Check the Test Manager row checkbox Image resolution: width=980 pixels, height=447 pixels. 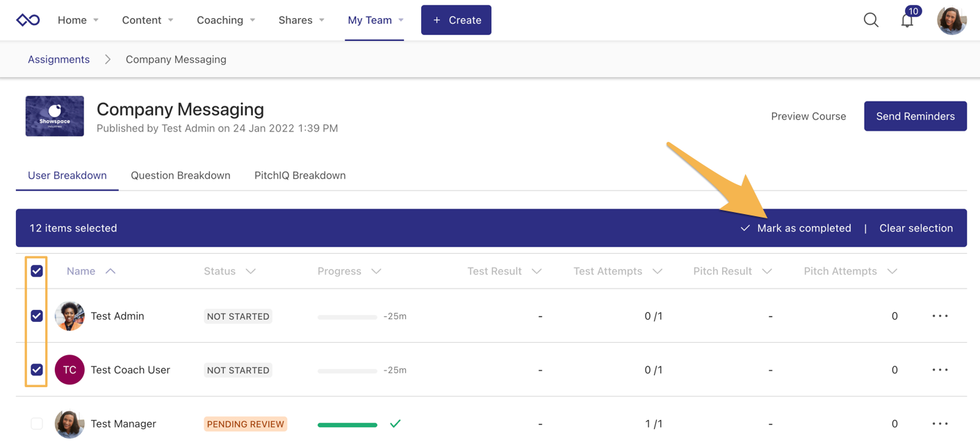pyautogui.click(x=37, y=423)
